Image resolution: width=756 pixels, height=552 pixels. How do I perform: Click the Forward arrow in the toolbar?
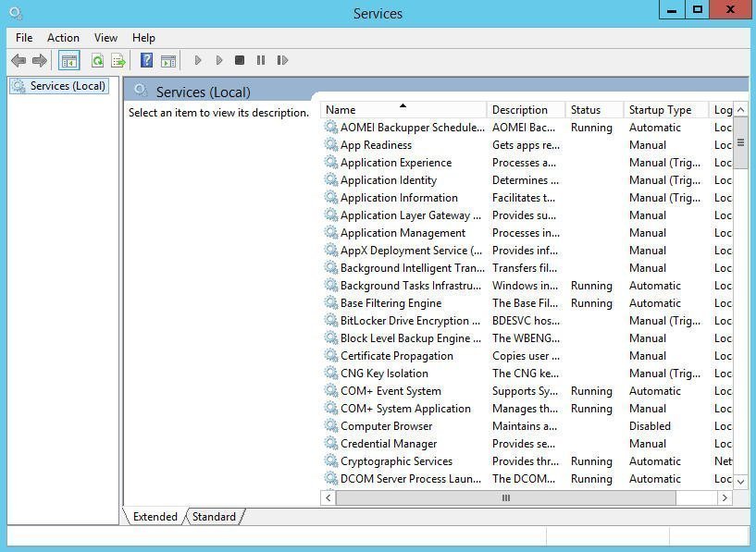click(40, 61)
